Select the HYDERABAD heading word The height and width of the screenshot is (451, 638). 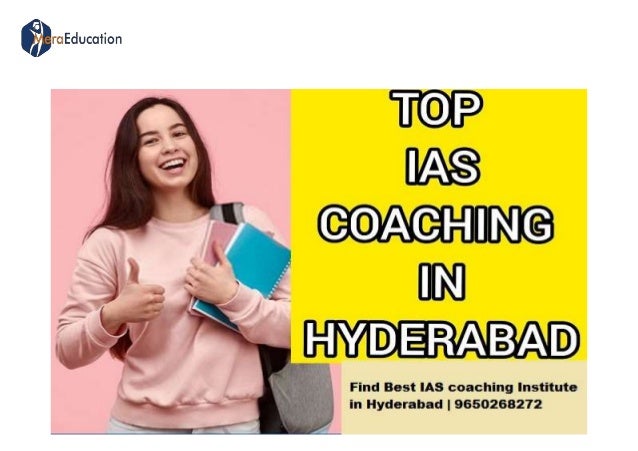click(441, 339)
